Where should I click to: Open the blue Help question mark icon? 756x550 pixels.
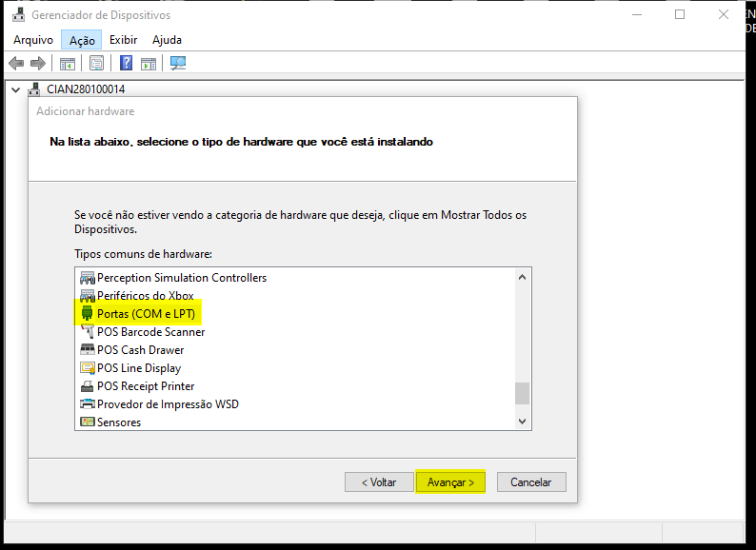pyautogui.click(x=126, y=63)
